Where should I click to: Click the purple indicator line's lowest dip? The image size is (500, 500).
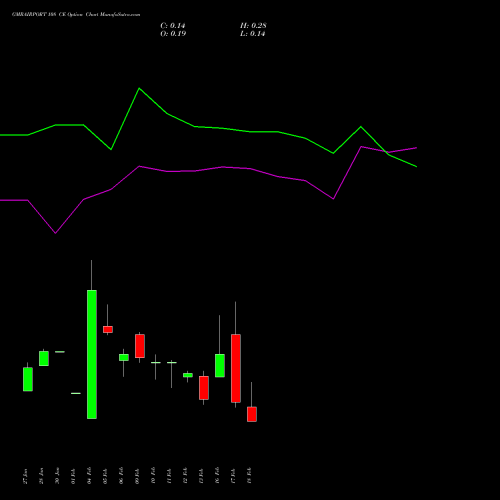click(x=55, y=233)
